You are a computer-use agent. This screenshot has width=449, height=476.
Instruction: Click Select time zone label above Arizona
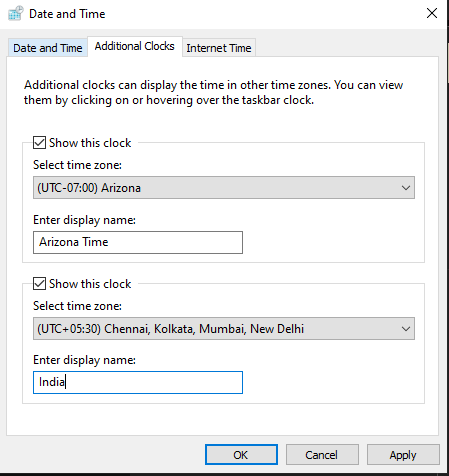pos(77,165)
